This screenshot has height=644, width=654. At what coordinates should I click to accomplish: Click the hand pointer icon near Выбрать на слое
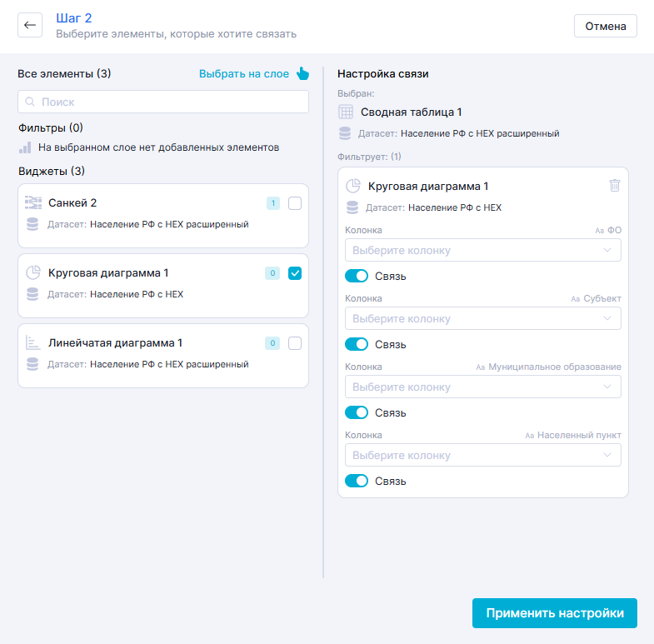(302, 73)
